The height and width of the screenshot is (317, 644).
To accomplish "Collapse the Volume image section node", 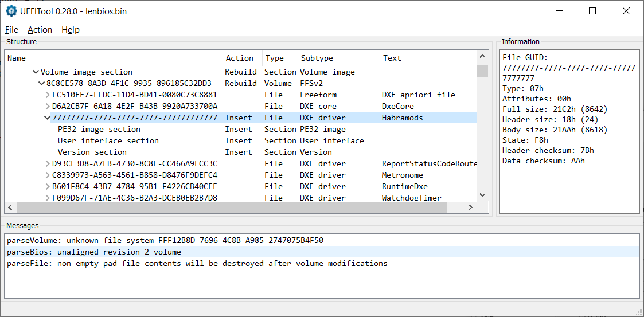I will click(x=36, y=72).
